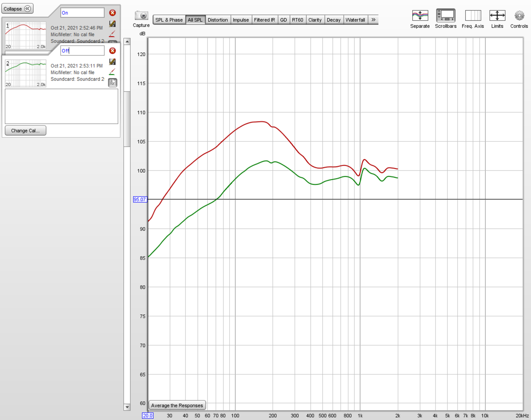531x420 pixels.
Task: Toggle the Scrollbars button
Action: [x=445, y=16]
